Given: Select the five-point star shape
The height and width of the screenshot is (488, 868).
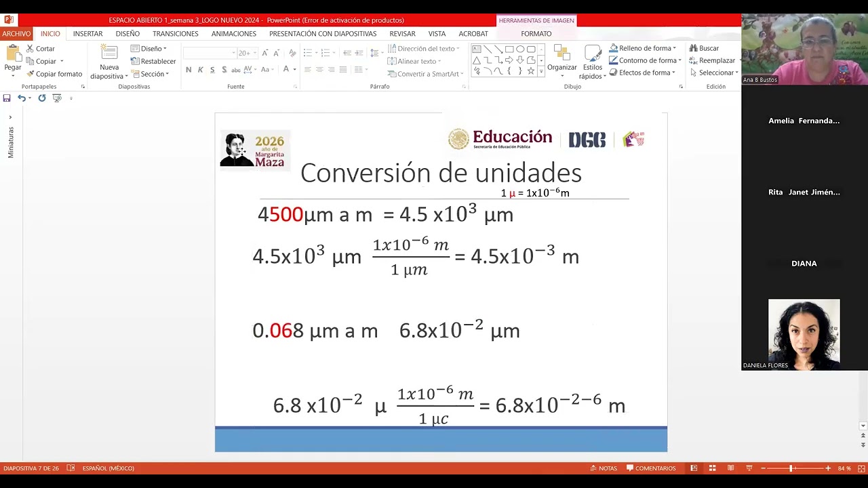Looking at the screenshot, I should point(531,70).
